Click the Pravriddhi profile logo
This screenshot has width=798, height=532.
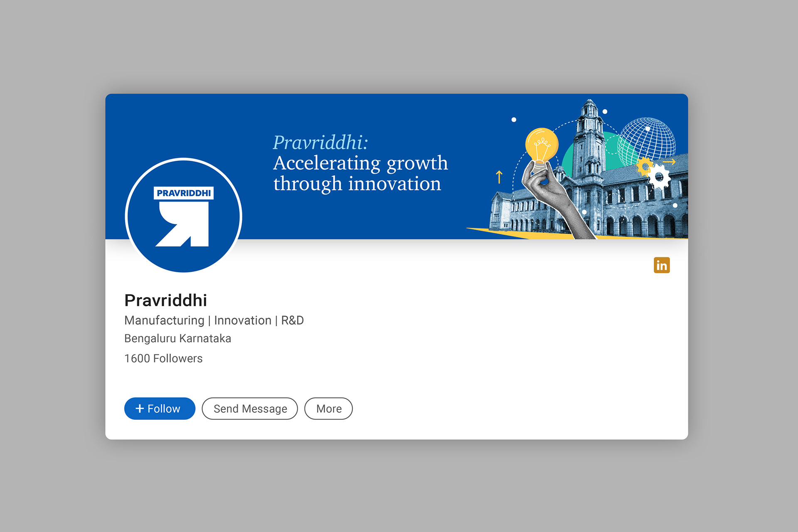point(184,216)
